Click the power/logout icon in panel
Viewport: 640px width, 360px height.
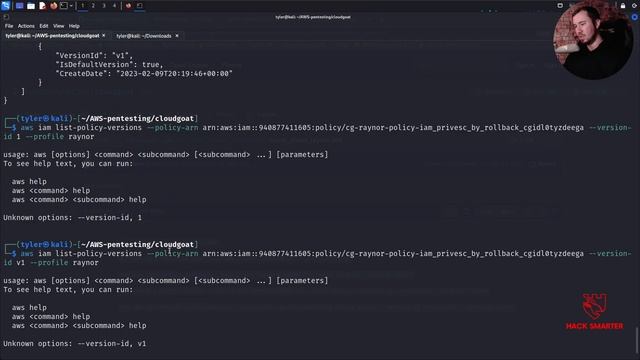click(x=635, y=6)
